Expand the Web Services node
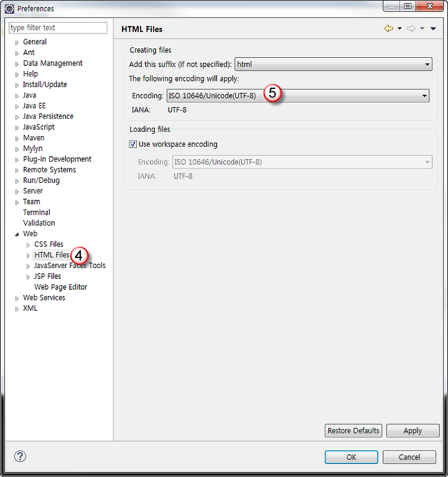This screenshot has width=448, height=477. 17,299
